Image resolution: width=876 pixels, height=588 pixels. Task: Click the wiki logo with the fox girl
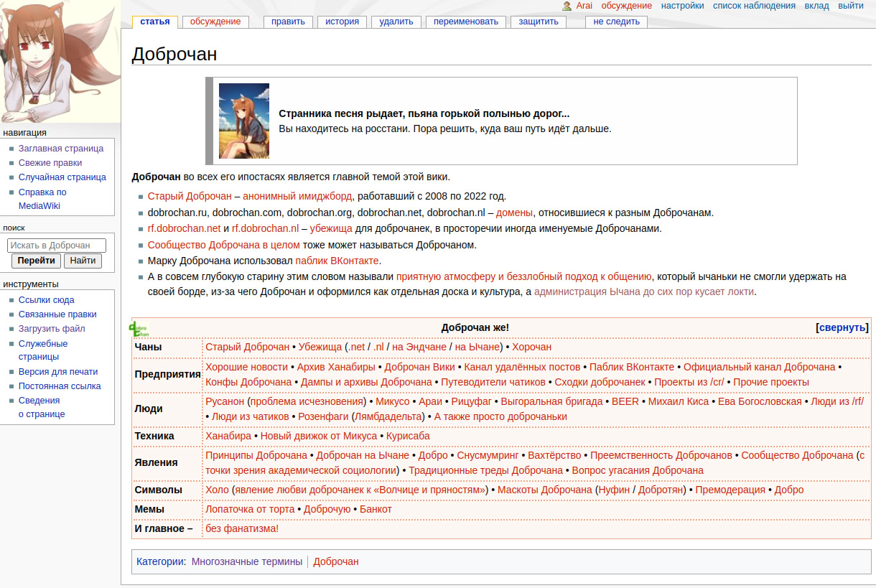[x=60, y=62]
